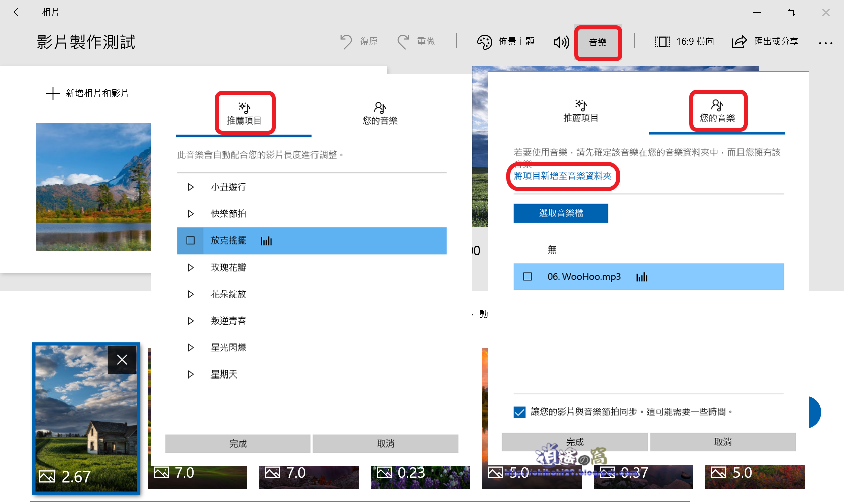Open the more options ellipsis menu
The height and width of the screenshot is (504, 844).
(825, 43)
